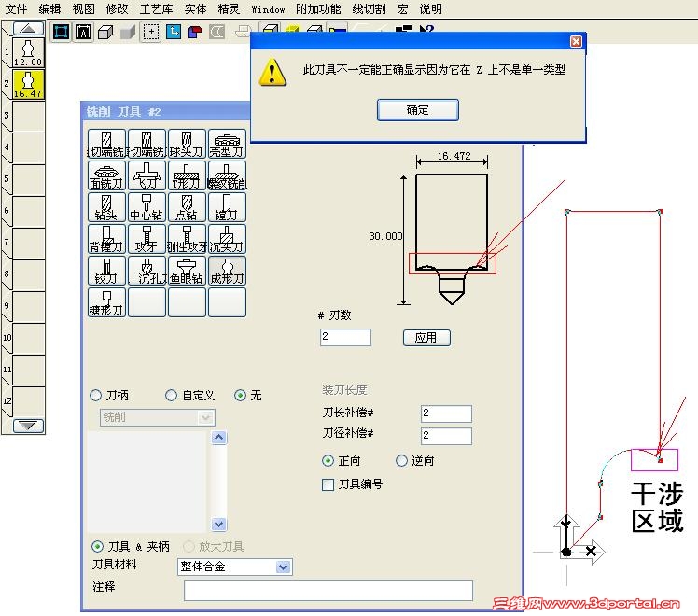Select the 沉头刀 countersink tool type
Image resolution: width=698 pixels, height=616 pixels.
[x=227, y=239]
